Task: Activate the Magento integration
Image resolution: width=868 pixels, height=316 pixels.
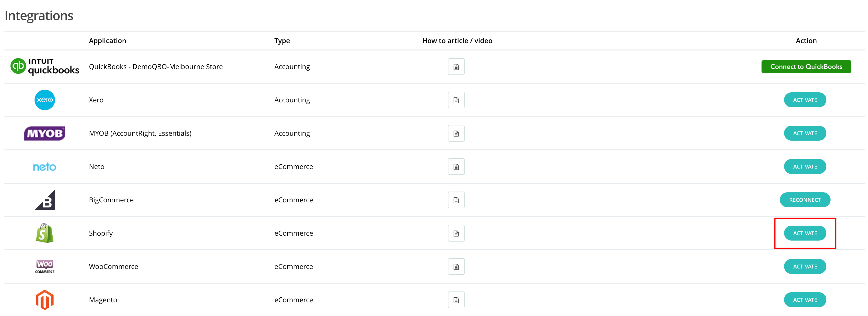Action: [805, 300]
